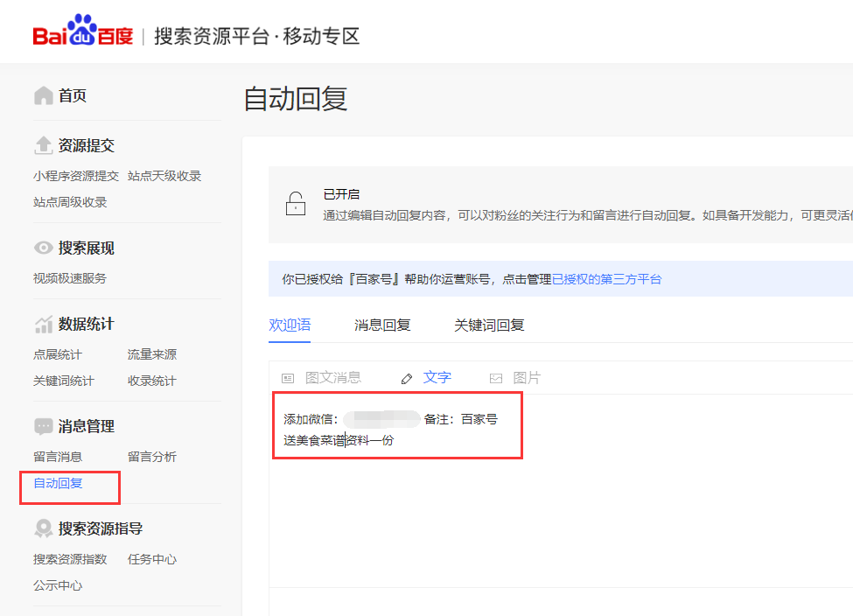Click the upload icon beside 资源提交

coord(43,145)
